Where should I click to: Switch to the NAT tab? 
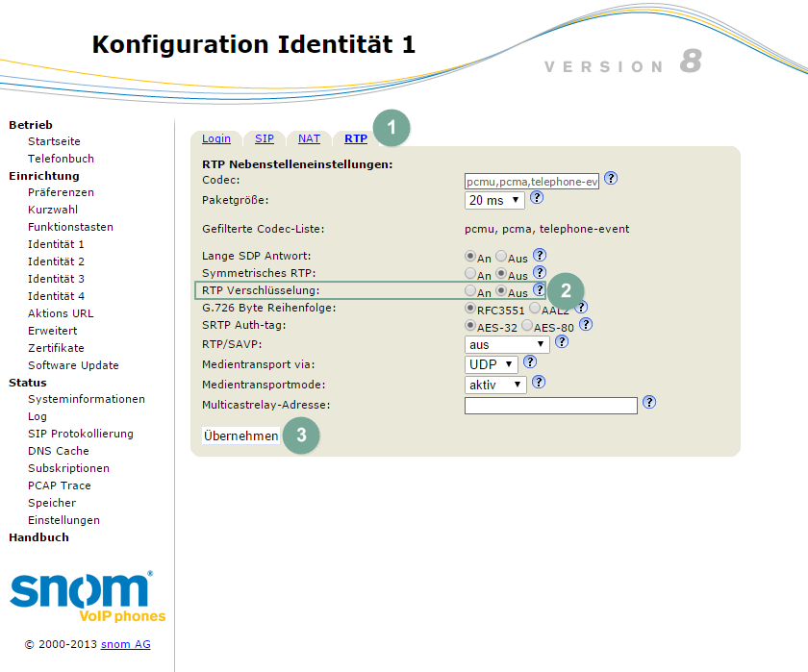(x=309, y=138)
